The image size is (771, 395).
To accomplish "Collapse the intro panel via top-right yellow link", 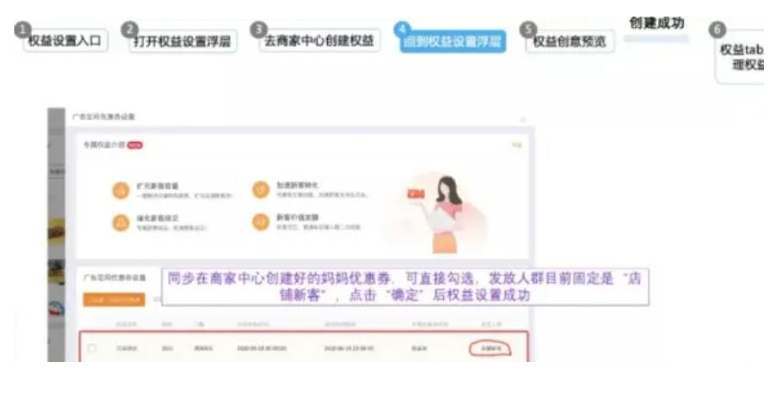I will pos(517,145).
